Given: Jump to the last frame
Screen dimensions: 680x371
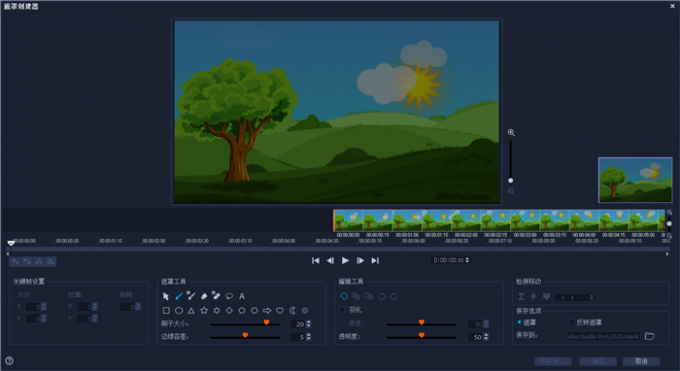Looking at the screenshot, I should point(375,260).
